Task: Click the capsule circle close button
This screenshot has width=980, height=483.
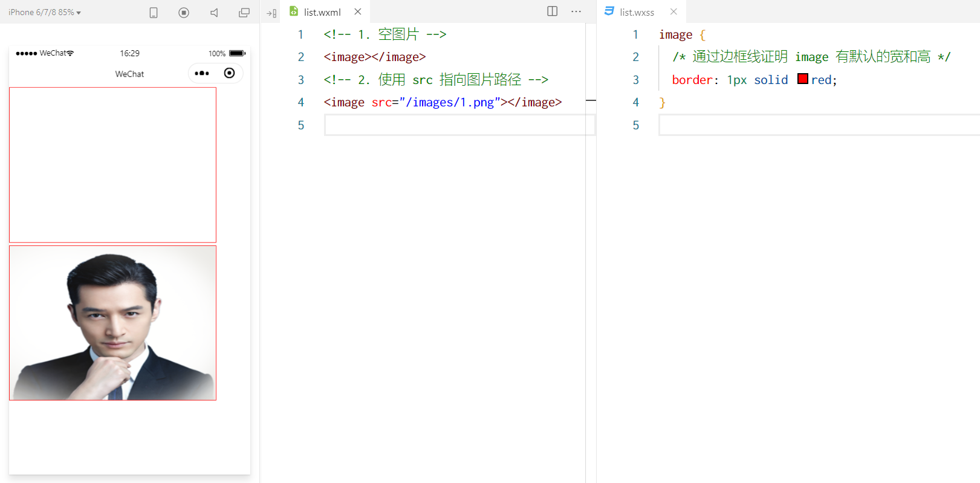Action: [x=229, y=73]
